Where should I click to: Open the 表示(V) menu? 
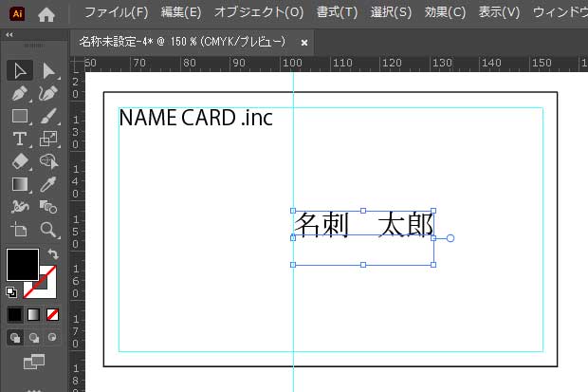[x=499, y=12]
